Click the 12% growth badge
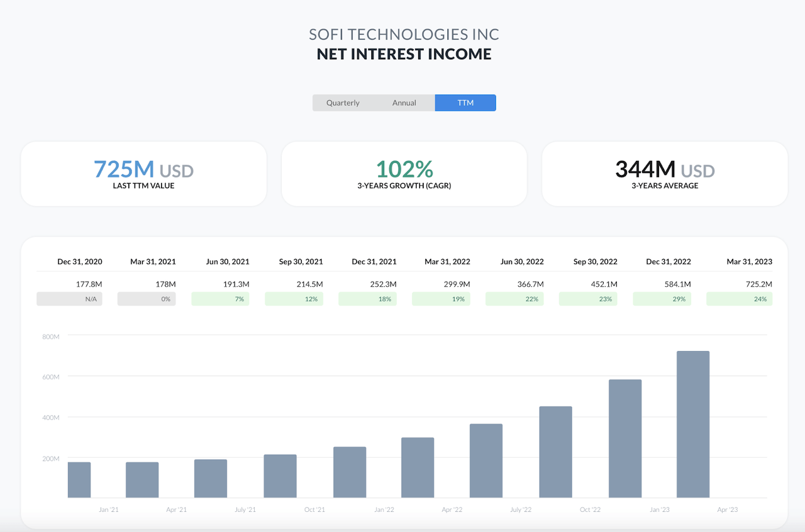 [294, 299]
